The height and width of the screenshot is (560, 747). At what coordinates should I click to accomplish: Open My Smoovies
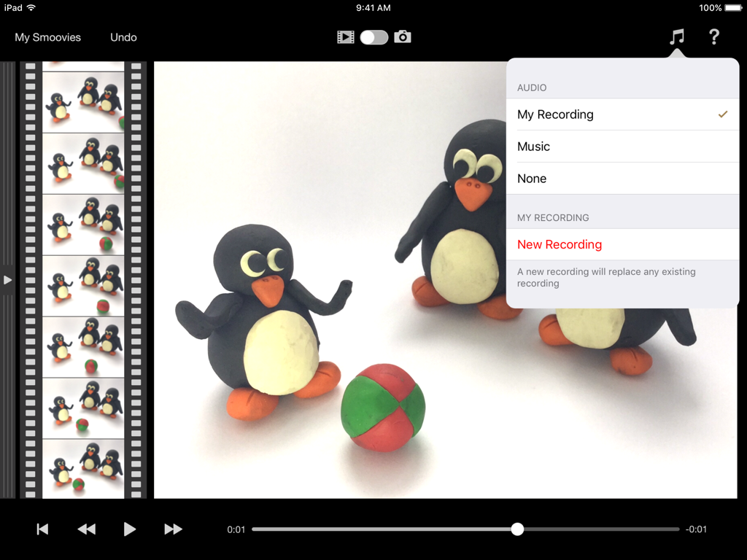[47, 36]
